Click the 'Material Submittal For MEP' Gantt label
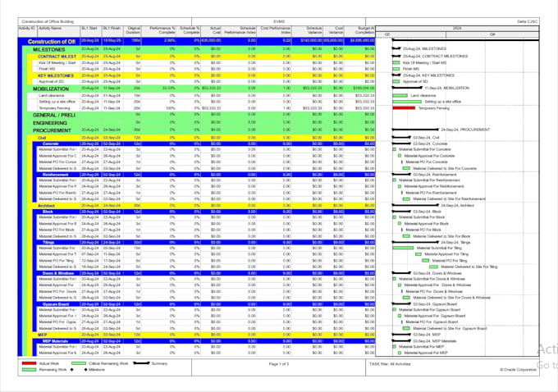This screenshot has height=392, width=558. 421,346
